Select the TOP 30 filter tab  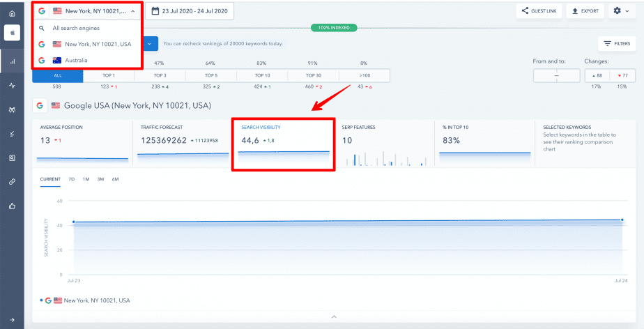pyautogui.click(x=314, y=75)
